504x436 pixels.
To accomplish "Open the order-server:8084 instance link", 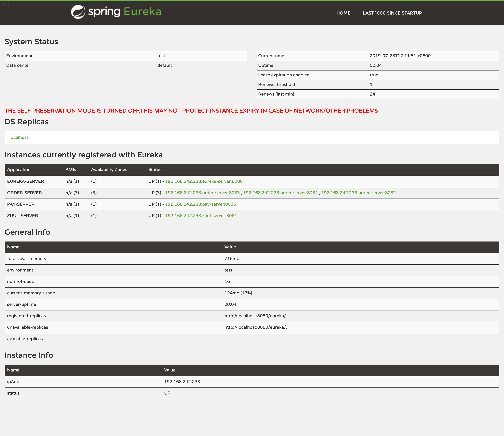I will click(x=280, y=193).
